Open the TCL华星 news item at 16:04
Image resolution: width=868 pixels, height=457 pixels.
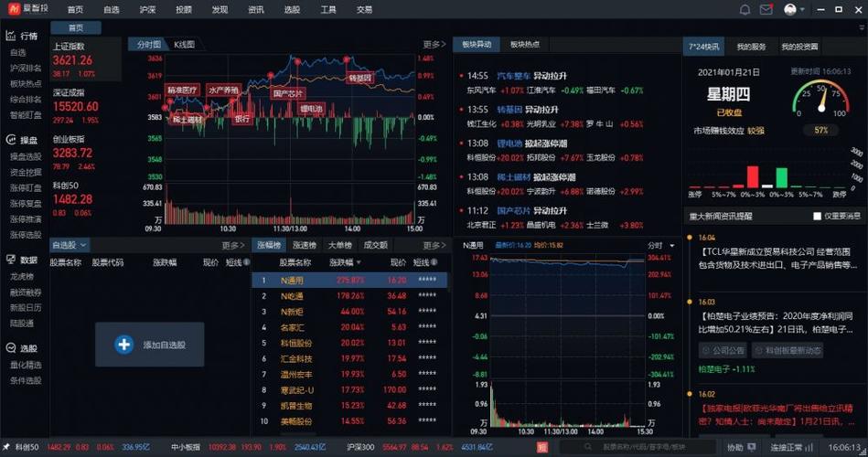(x=779, y=258)
